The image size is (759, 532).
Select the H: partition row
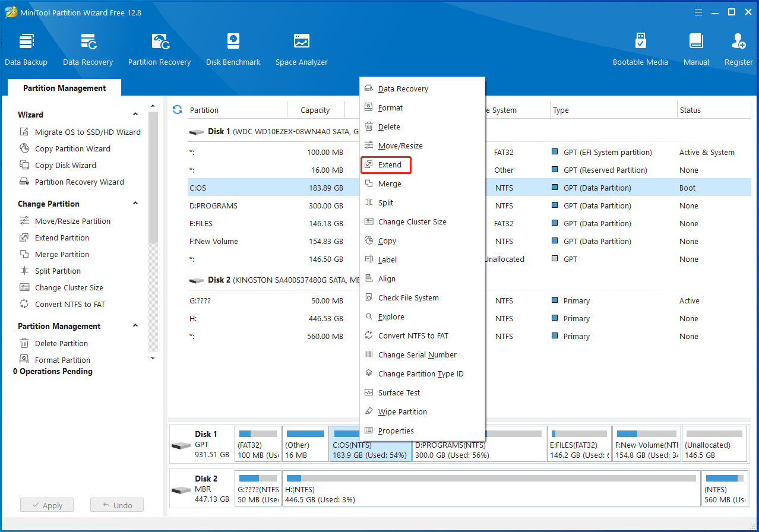pyautogui.click(x=469, y=318)
